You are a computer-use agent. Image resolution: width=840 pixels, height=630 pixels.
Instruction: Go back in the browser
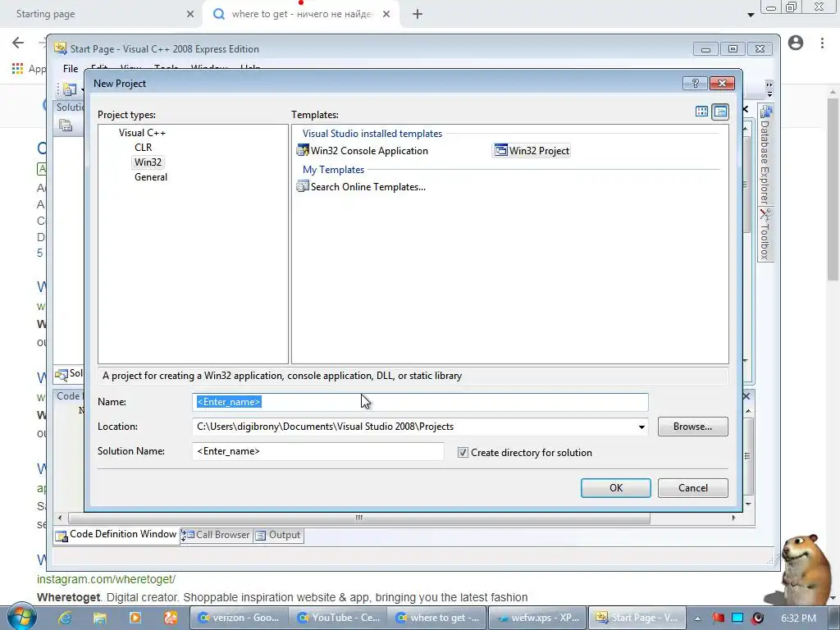coord(18,43)
